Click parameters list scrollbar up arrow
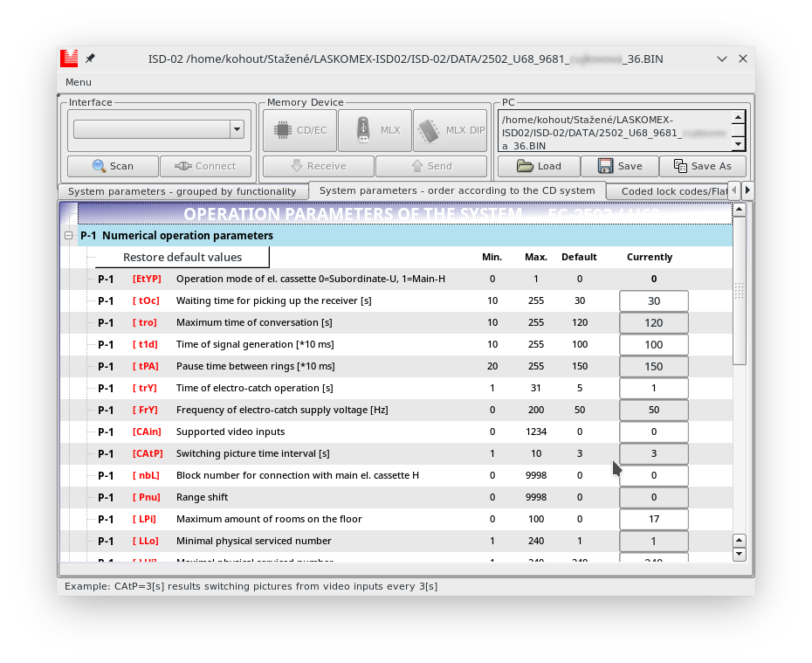The image size is (812, 663). pos(740,210)
